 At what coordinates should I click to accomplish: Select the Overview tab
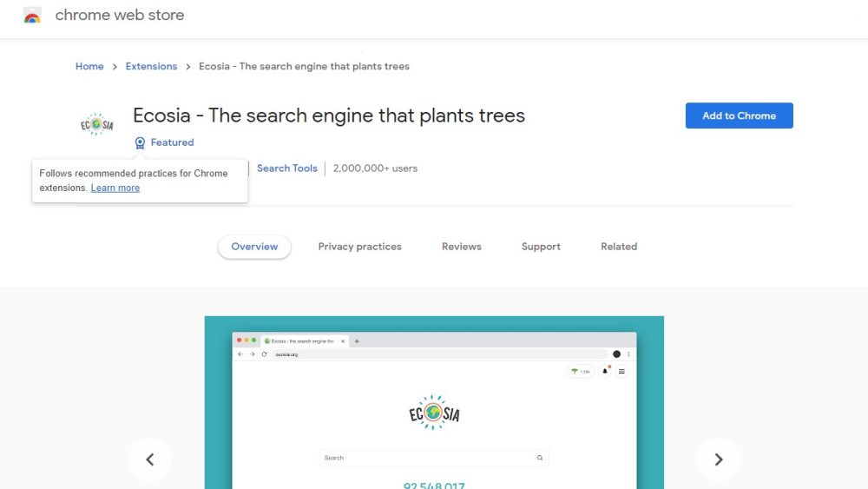click(254, 247)
